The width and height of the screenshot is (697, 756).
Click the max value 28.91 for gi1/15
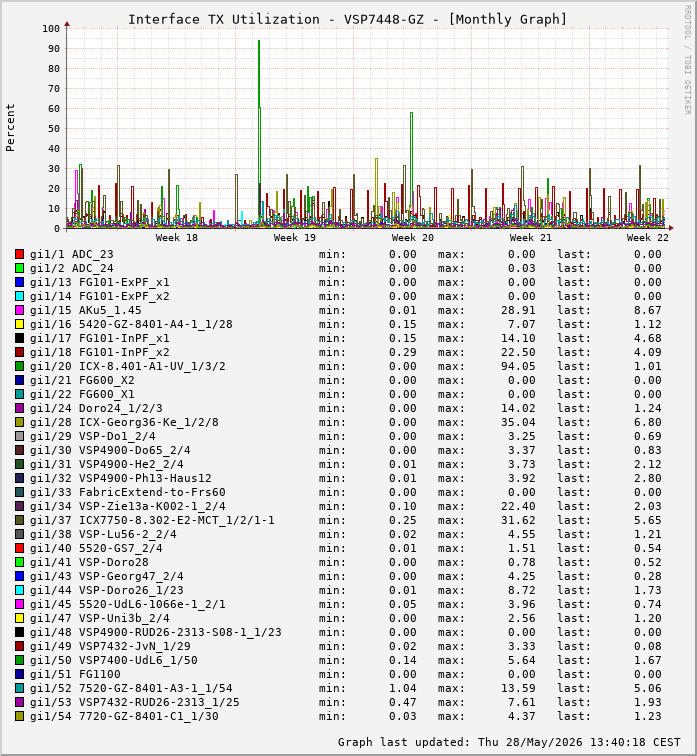(518, 310)
